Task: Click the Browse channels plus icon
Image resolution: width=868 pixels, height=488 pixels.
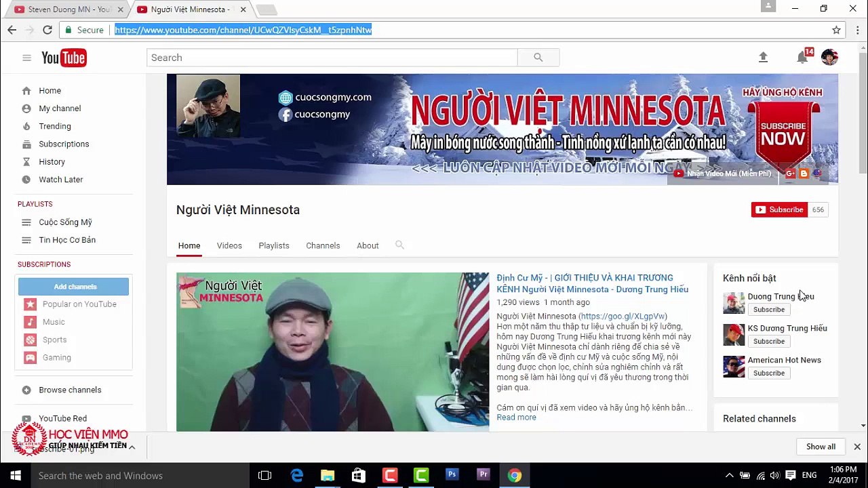Action: coord(26,390)
